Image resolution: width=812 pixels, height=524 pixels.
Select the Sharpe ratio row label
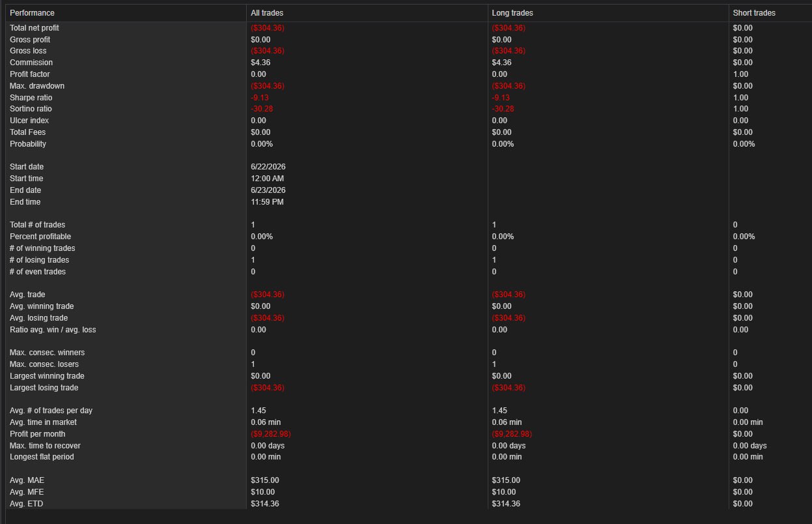[31, 98]
